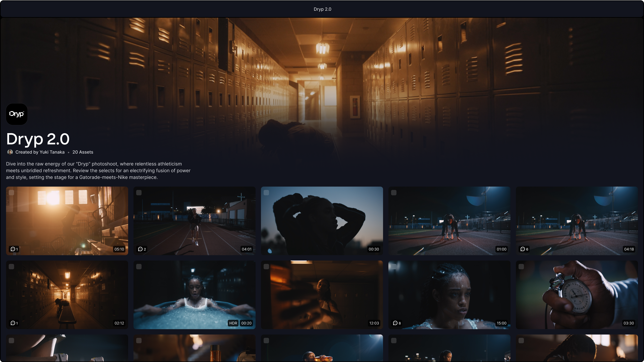Click the Dryp logo icon
Image resolution: width=644 pixels, height=362 pixels.
(x=17, y=114)
